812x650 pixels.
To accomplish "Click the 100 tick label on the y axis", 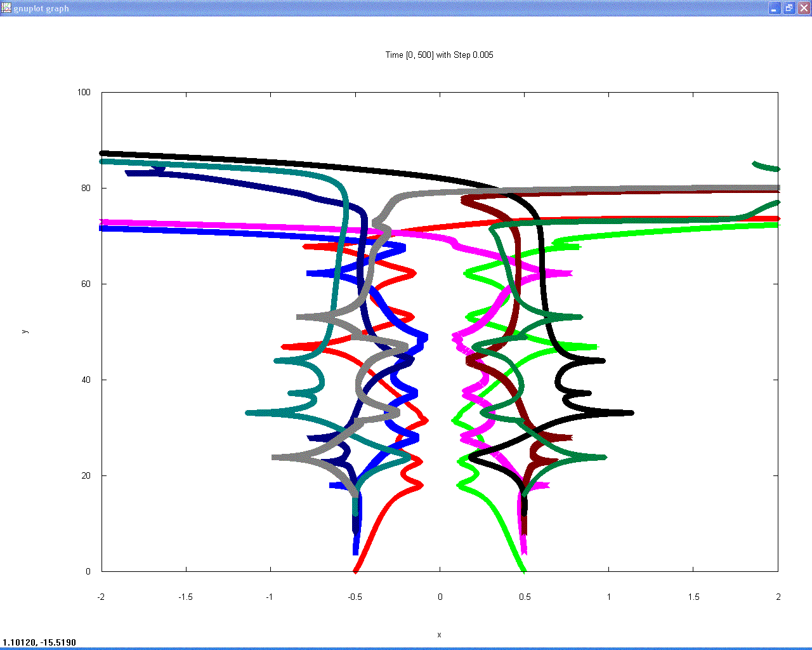I will (x=84, y=93).
